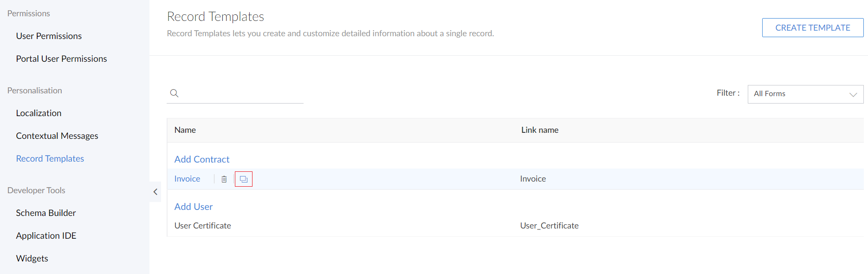
Task: Click the Name column header
Action: point(185,130)
